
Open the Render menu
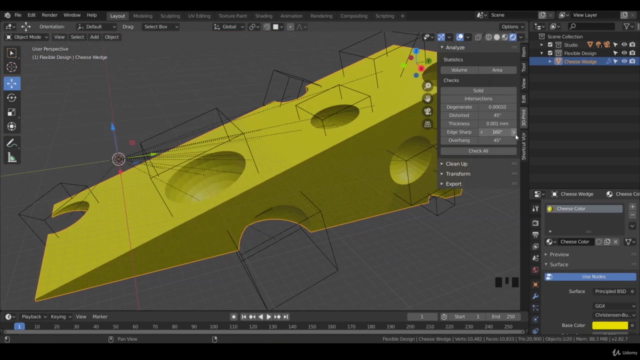tap(49, 15)
